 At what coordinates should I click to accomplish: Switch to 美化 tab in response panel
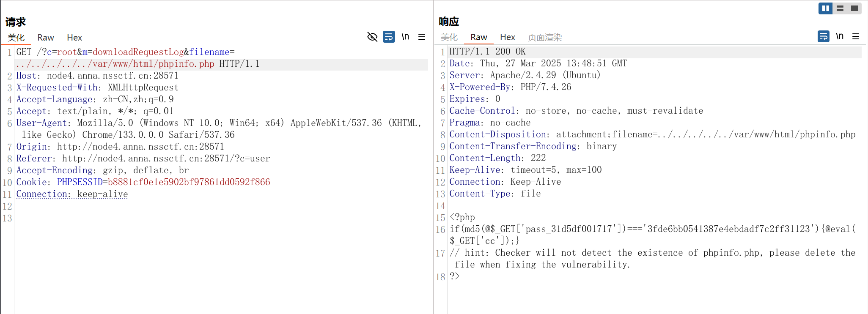point(449,37)
